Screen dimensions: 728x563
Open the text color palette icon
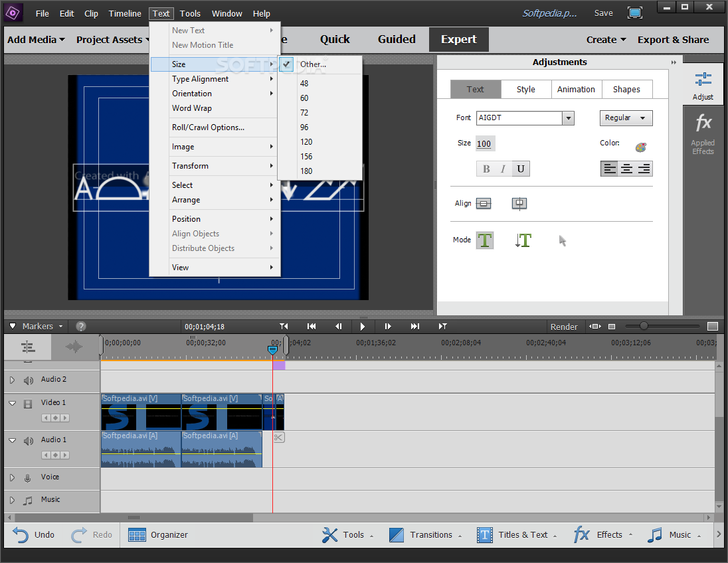641,147
